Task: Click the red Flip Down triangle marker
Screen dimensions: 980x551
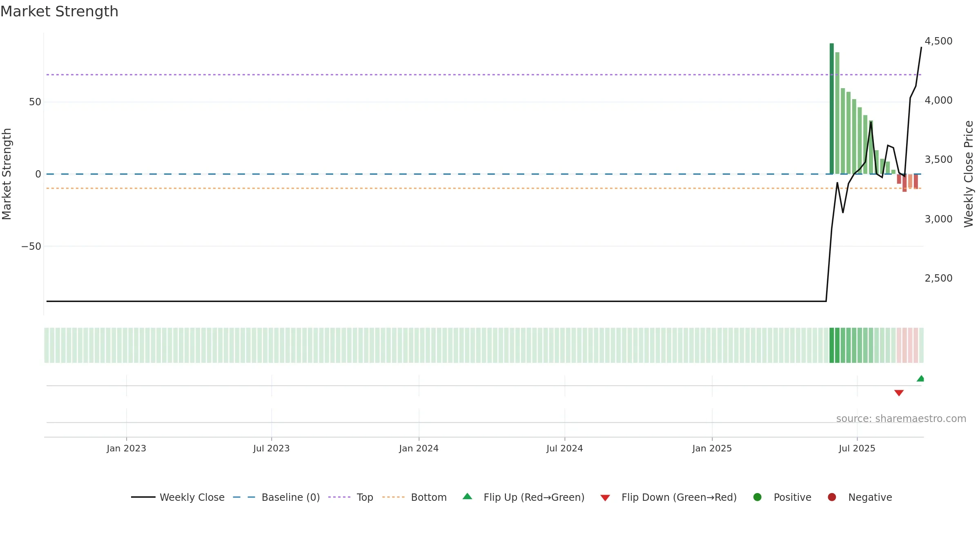Action: pyautogui.click(x=899, y=393)
